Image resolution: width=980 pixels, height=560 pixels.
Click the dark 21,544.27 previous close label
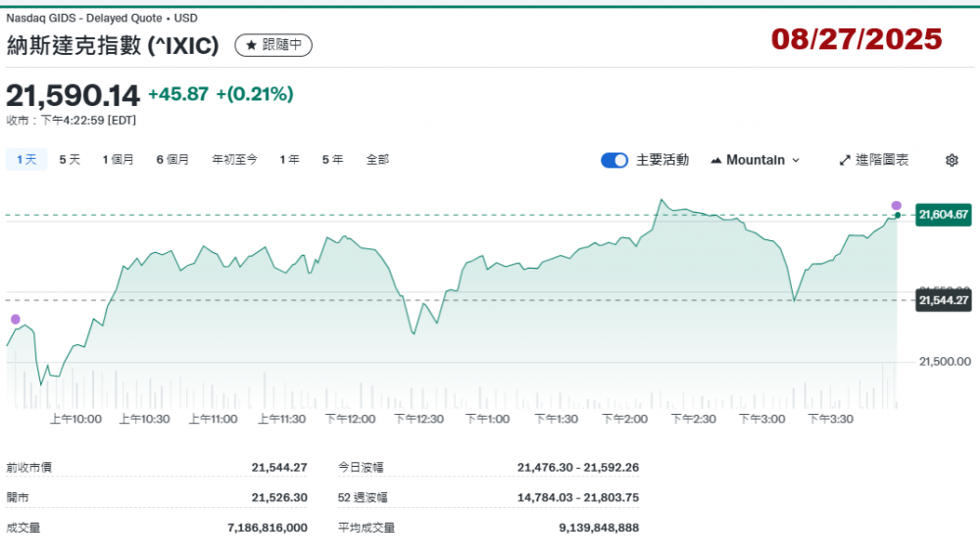coord(943,300)
